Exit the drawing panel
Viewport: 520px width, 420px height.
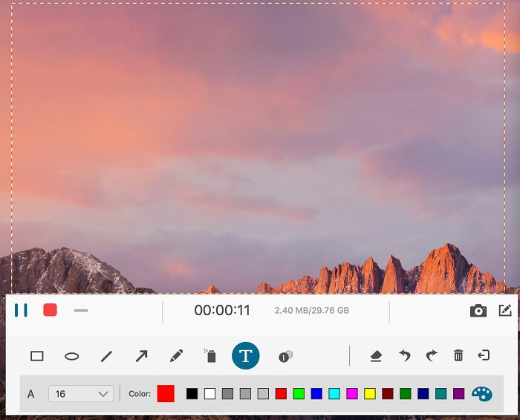click(x=484, y=355)
